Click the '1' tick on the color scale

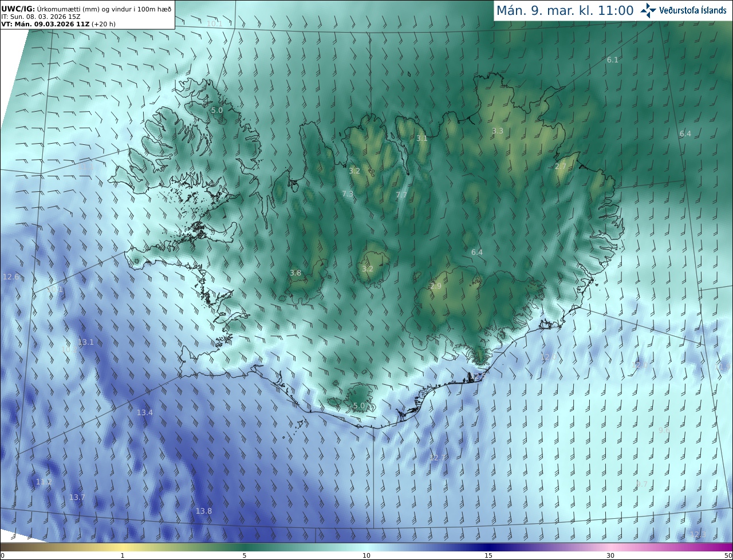(123, 556)
